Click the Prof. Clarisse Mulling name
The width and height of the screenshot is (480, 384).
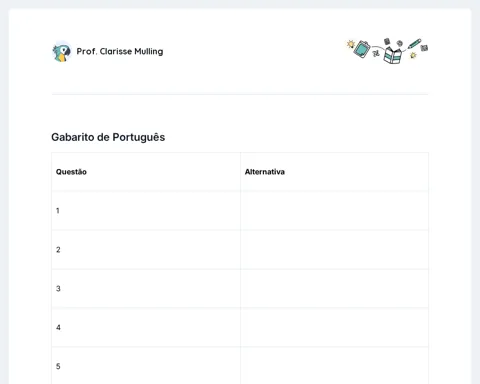(x=120, y=51)
